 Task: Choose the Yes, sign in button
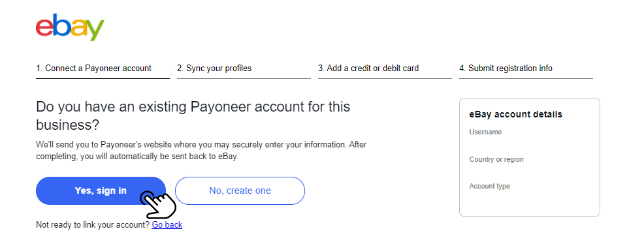(101, 190)
